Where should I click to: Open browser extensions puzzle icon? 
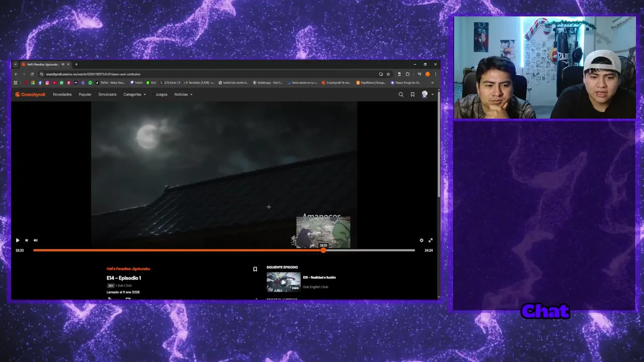click(x=408, y=74)
